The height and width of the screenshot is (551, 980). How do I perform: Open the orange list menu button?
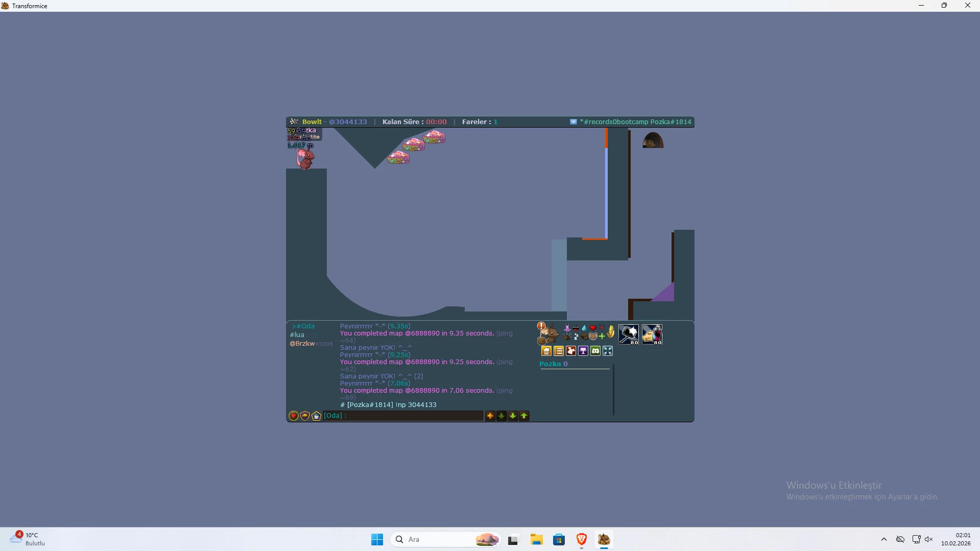point(559,351)
